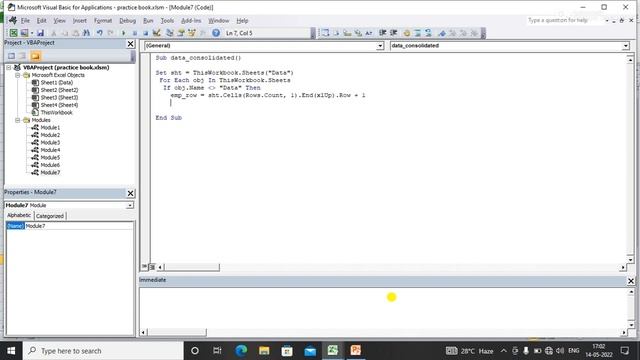Select ThisWorkbook in project tree
Viewport: 640px width, 360px height.
(56, 112)
